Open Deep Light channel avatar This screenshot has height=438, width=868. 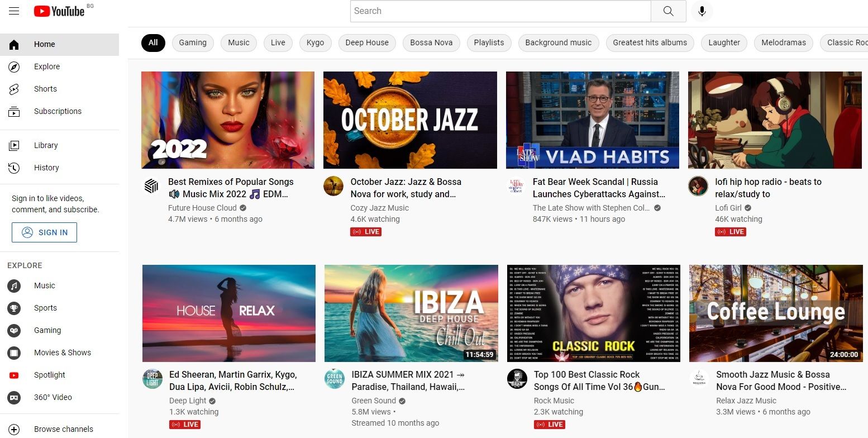coord(152,379)
